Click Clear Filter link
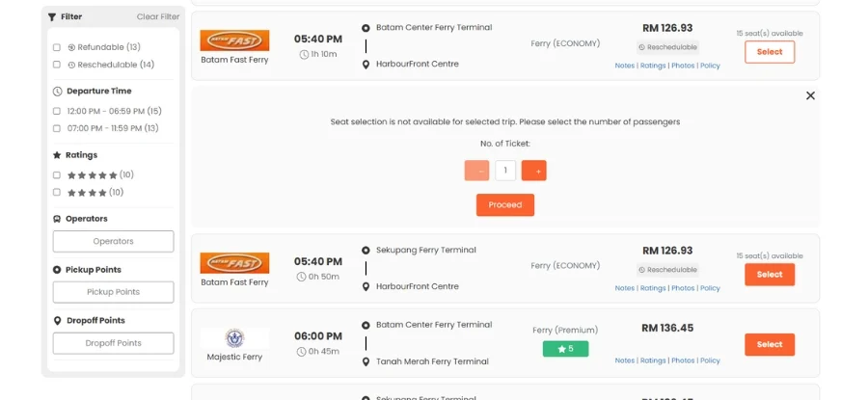The width and height of the screenshot is (868, 400). (157, 16)
